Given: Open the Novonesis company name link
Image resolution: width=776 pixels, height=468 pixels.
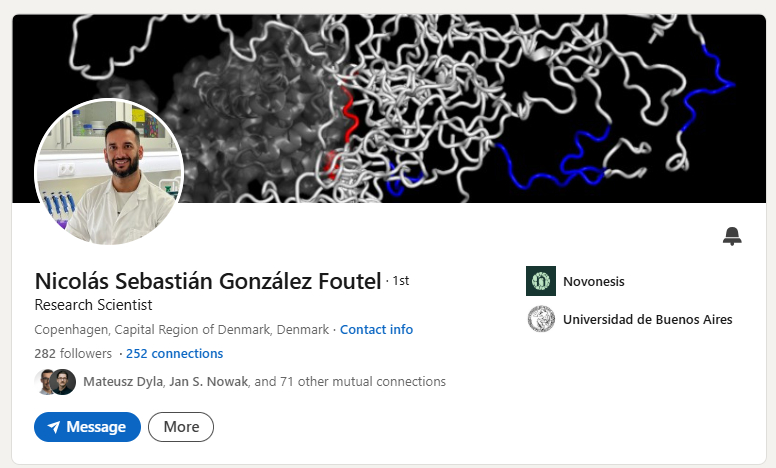Looking at the screenshot, I should (593, 281).
